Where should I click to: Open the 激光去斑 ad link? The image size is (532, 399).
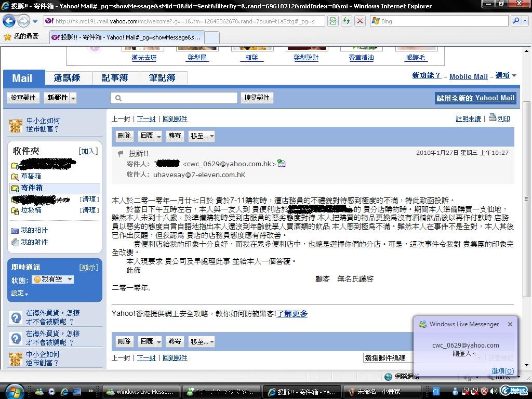pyautogui.click(x=144, y=57)
